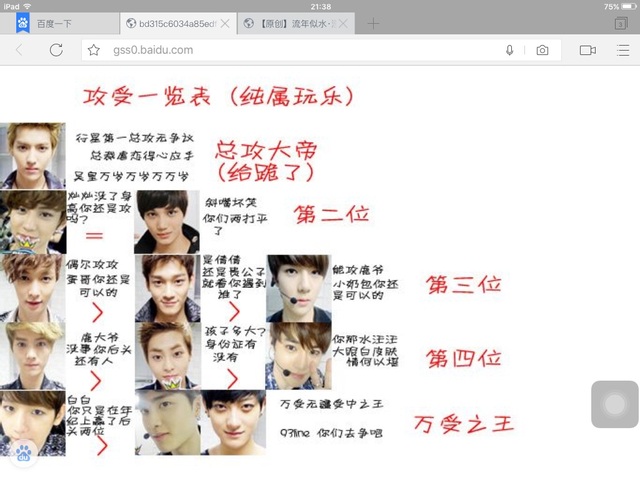
Task: Close the bd315c6034a85ed tab
Action: pyautogui.click(x=225, y=24)
